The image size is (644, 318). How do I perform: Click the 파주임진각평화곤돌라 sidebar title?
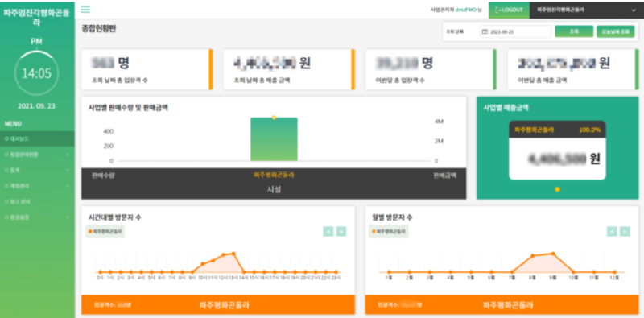click(x=36, y=18)
